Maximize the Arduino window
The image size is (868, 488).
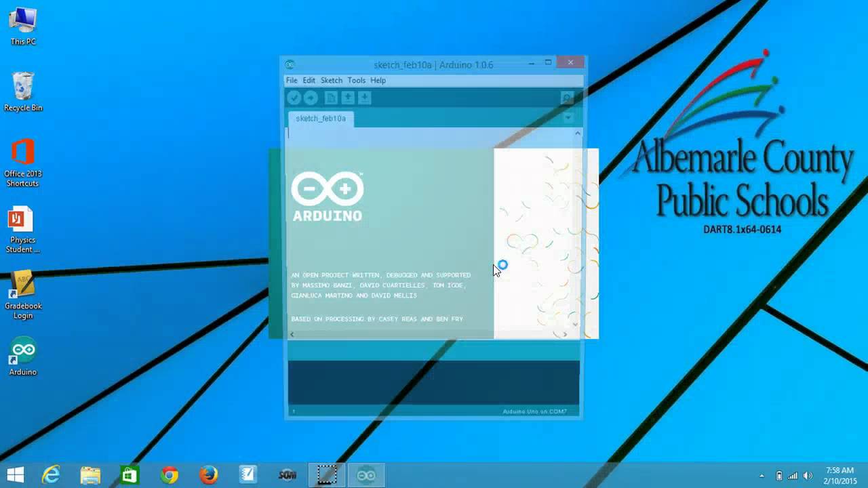(548, 62)
